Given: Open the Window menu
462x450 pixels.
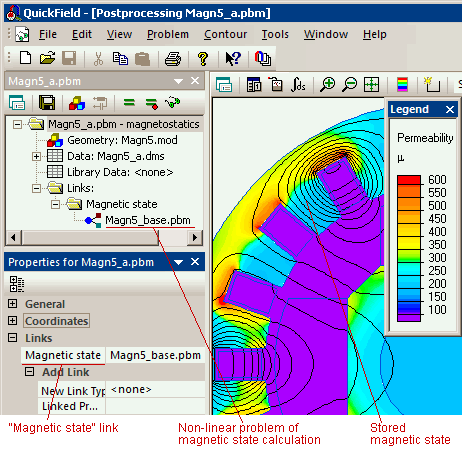Looking at the screenshot, I should click(326, 34).
